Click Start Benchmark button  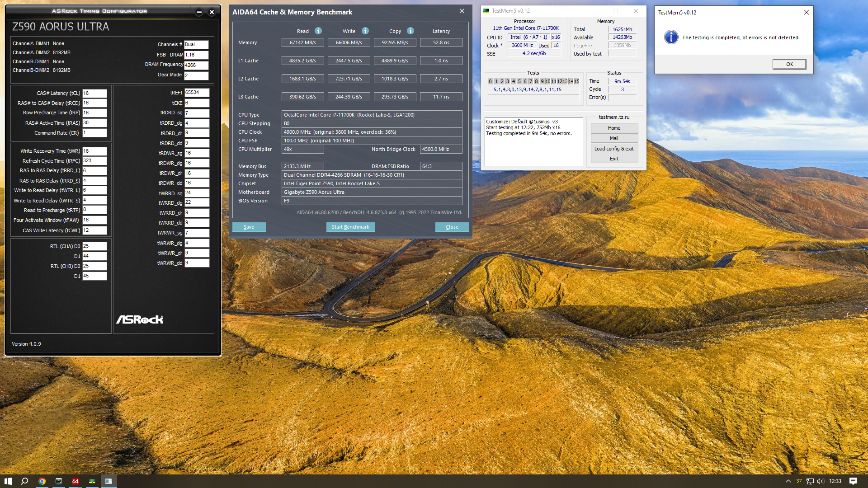(350, 227)
